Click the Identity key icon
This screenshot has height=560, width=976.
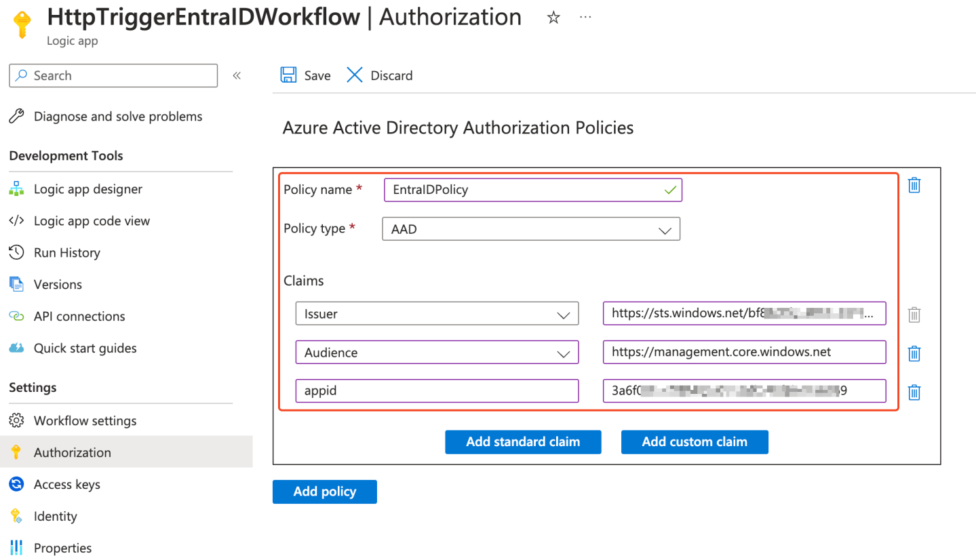coord(16,517)
